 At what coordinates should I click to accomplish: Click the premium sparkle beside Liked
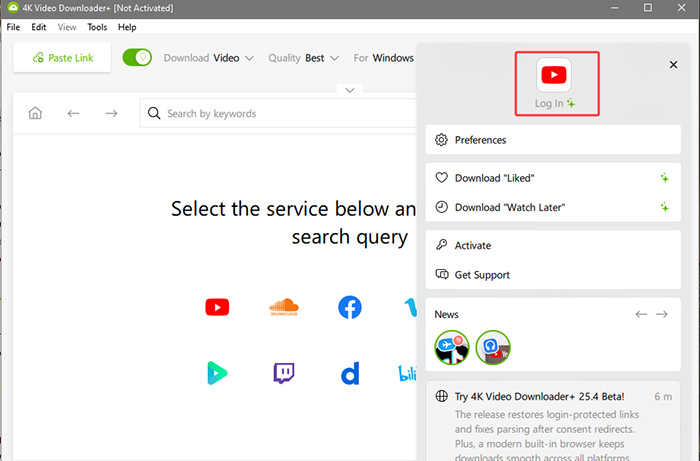coord(664,178)
